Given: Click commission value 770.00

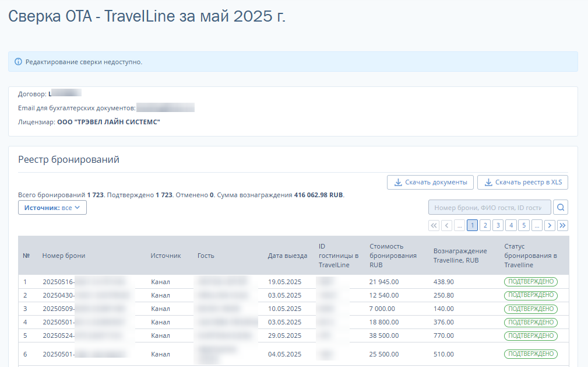Looking at the screenshot, I should (443, 335).
